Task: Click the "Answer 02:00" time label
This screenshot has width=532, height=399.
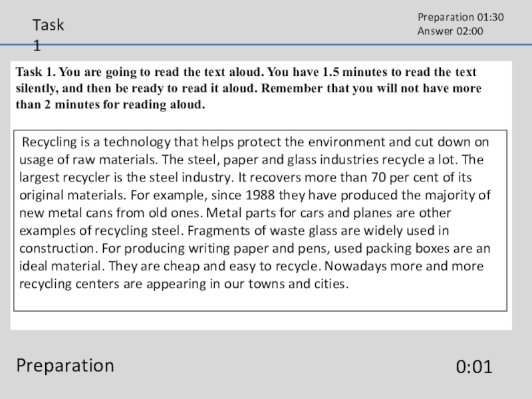Action: point(450,31)
